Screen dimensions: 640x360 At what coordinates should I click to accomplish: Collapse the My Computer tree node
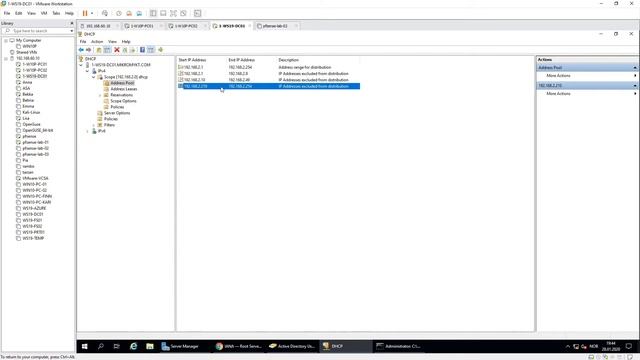tap(6, 40)
